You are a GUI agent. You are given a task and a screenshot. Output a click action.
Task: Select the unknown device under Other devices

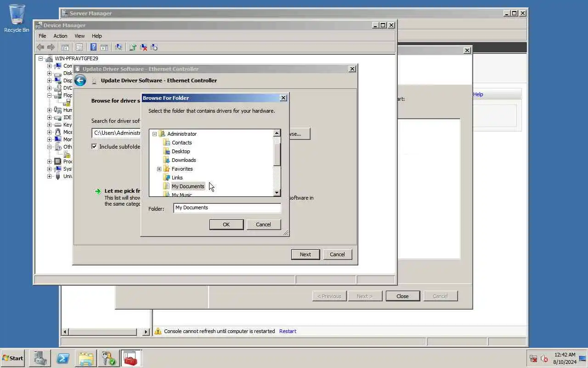click(67, 155)
